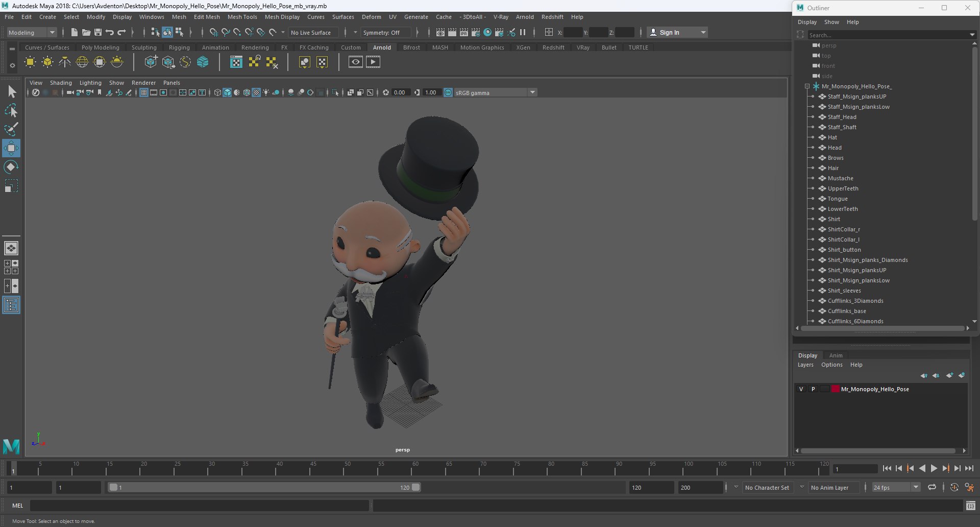980x527 pixels.
Task: Open the 24 fps dropdown
Action: pos(896,488)
